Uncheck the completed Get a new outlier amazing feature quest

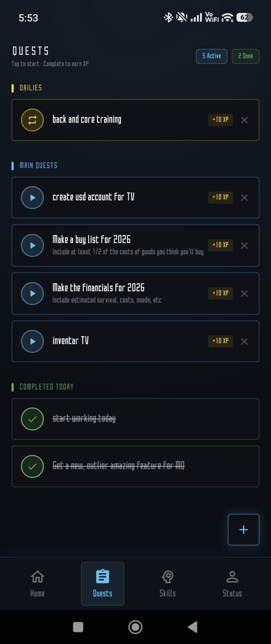pyautogui.click(x=32, y=466)
